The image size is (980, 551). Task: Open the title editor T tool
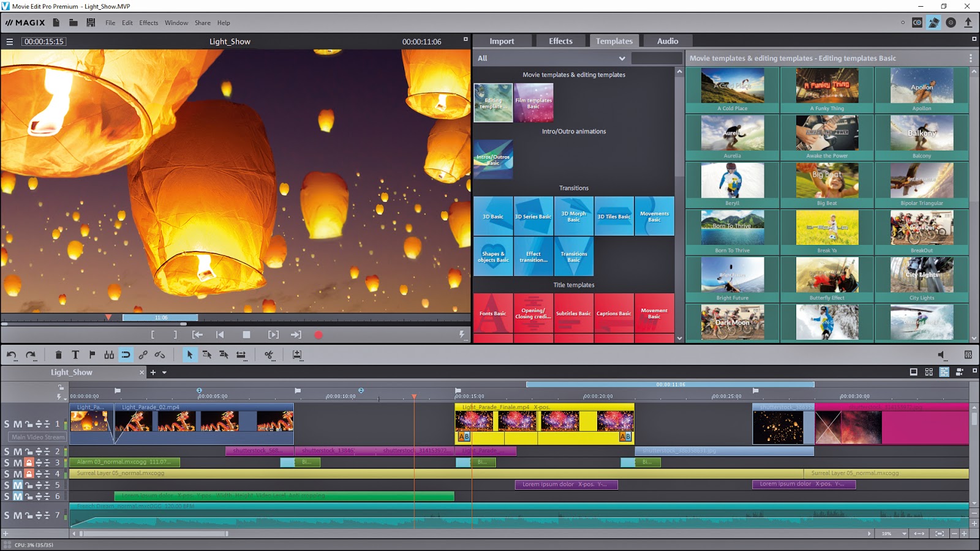pyautogui.click(x=75, y=354)
